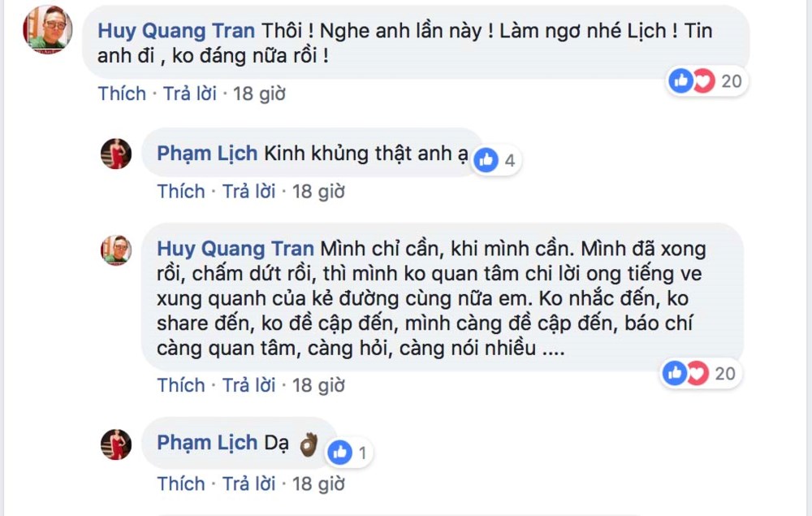This screenshot has height=516, width=812.
Task: Like the 'Dạ' reply by Phạm Lịch
Action: tap(181, 483)
